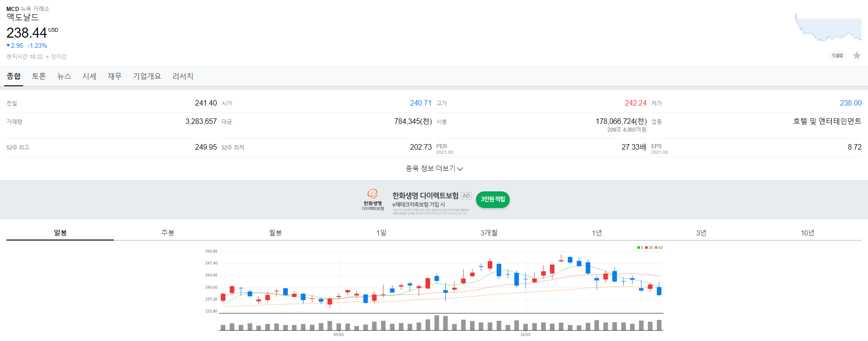The width and height of the screenshot is (868, 341).
Task: Click the current price 238.44
Action: (27, 33)
